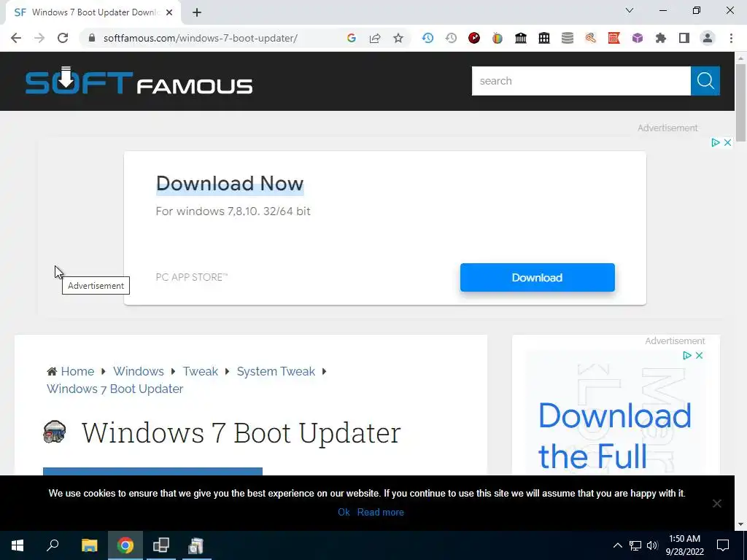Image resolution: width=747 pixels, height=560 pixels.
Task: Open the taskbar clock and date
Action: 684,545
